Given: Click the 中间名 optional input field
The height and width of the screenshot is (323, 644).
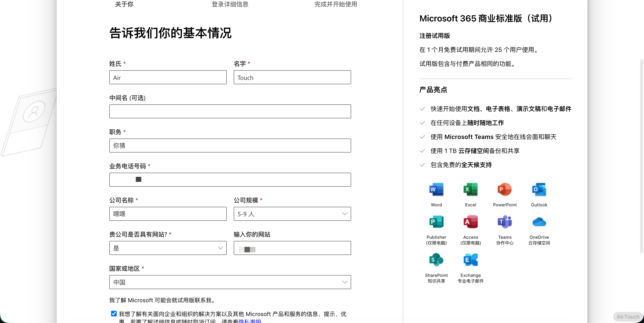Looking at the screenshot, I should tap(230, 111).
